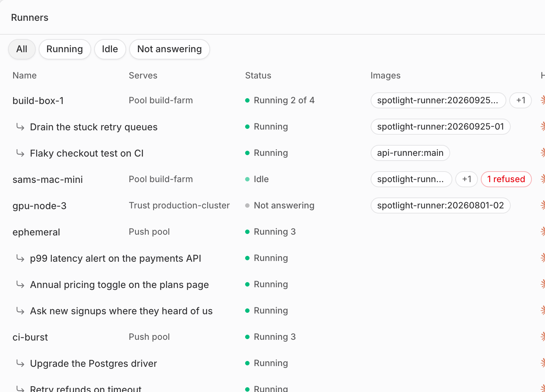Open the ephemeral runner row
Screen dimensions: 545x392
pos(36,232)
